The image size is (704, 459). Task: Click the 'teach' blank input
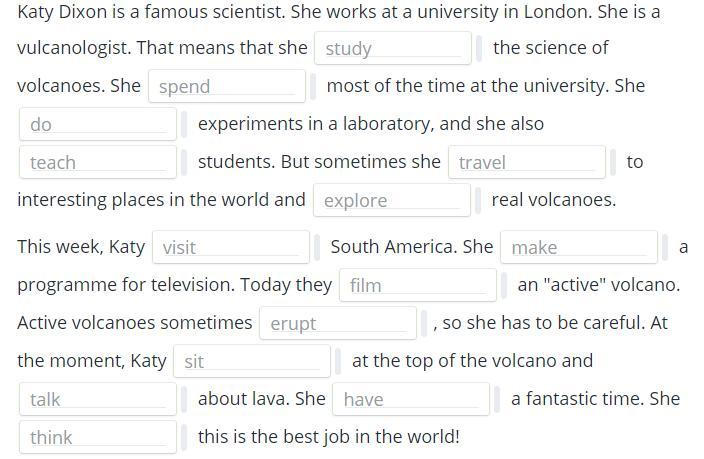pyautogui.click(x=98, y=162)
